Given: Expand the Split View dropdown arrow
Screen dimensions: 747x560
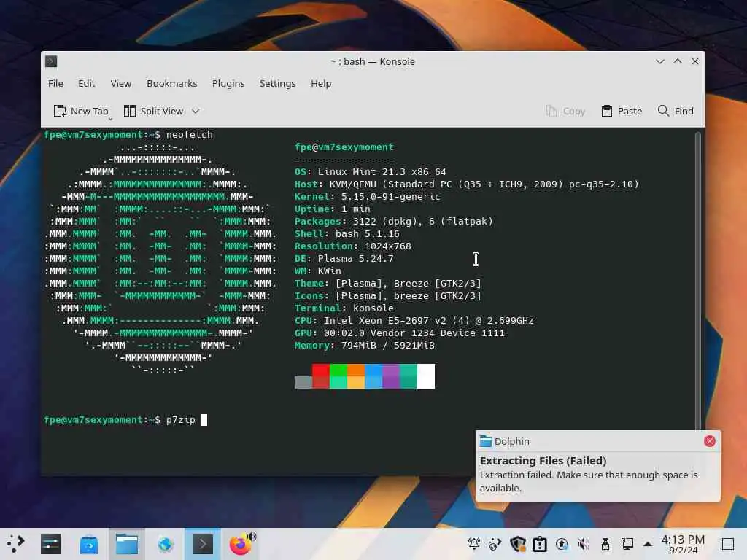Looking at the screenshot, I should click(x=196, y=112).
